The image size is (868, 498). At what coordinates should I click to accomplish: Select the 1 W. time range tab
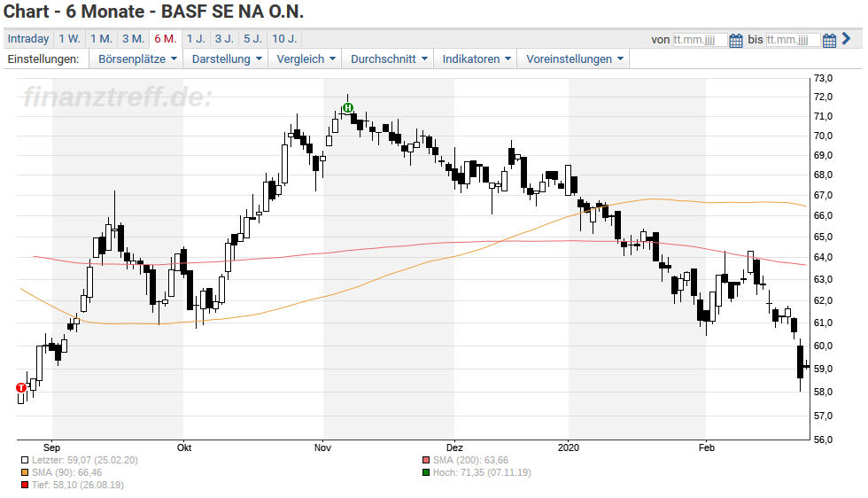click(x=70, y=39)
